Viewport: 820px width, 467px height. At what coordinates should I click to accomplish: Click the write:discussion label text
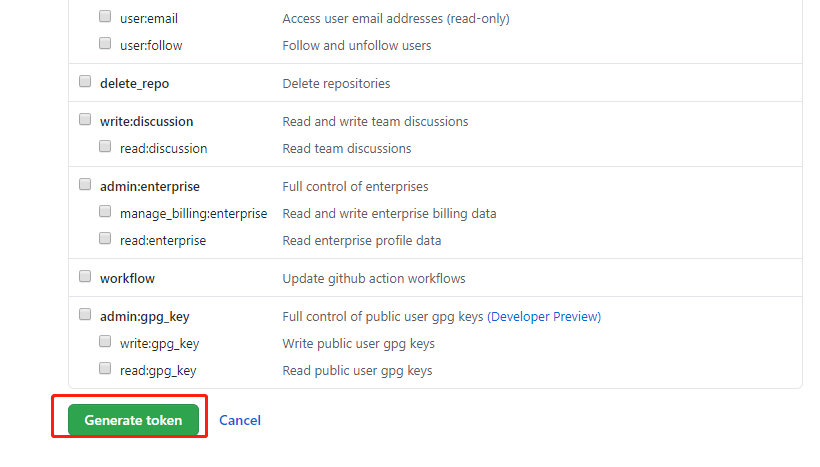click(146, 121)
